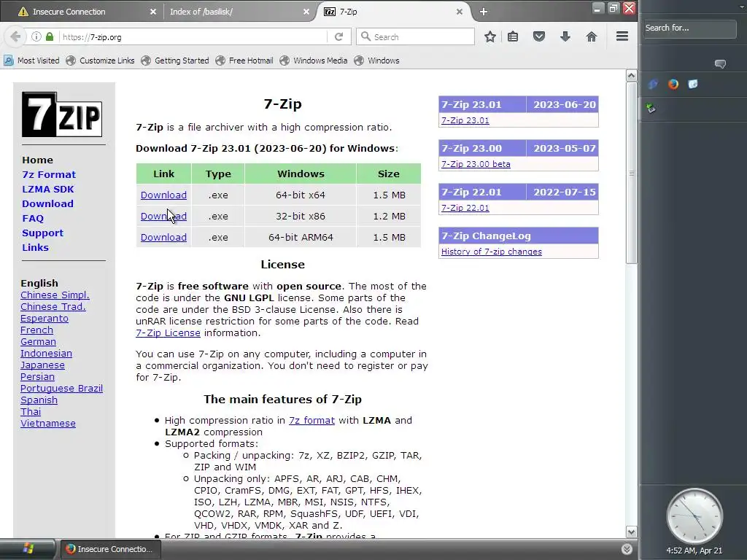Viewport: 747px width, 560px height.
Task: Click the page scrollbar up arrow
Action: tap(631, 75)
